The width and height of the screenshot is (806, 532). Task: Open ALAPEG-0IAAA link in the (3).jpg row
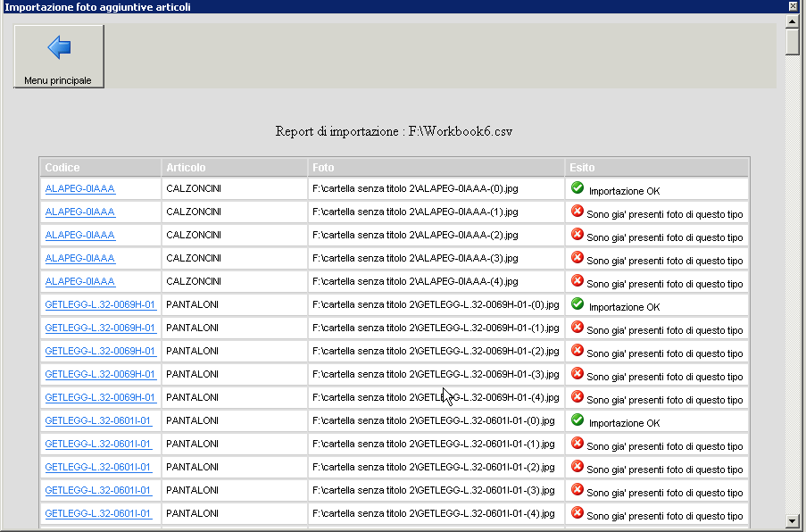[x=80, y=258]
